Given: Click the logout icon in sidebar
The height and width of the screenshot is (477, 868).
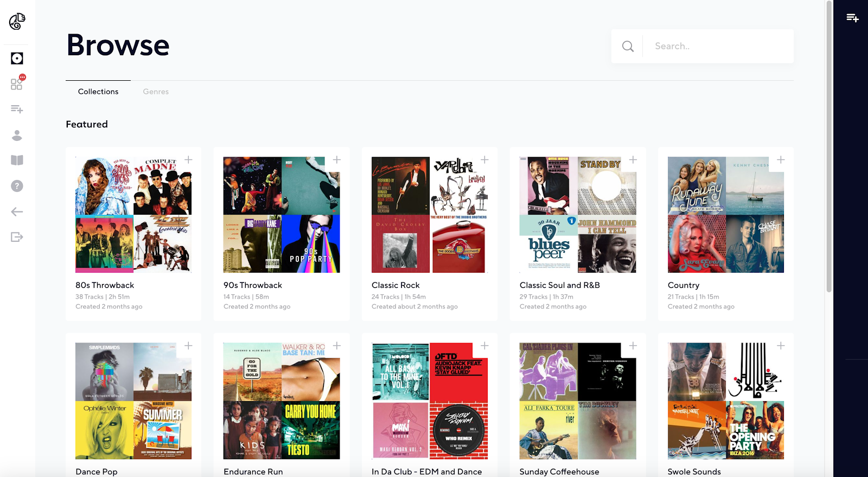Looking at the screenshot, I should click(x=17, y=237).
